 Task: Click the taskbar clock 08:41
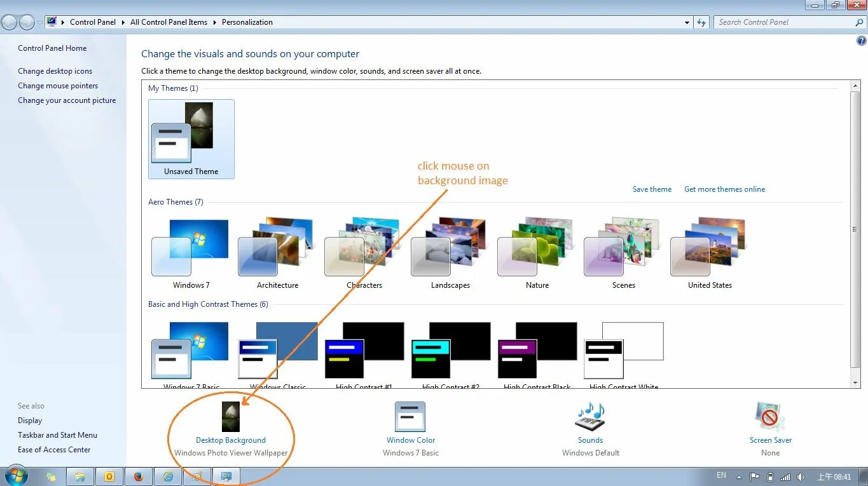pyautogui.click(x=834, y=477)
